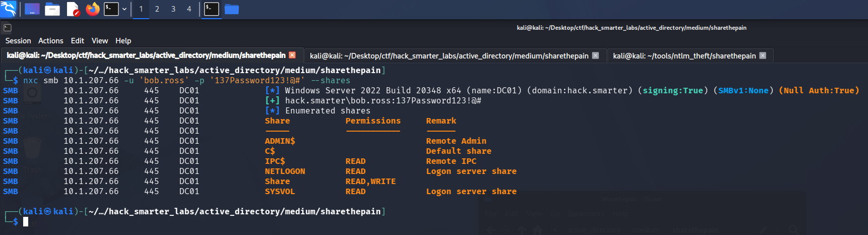Switch to workspace 2
The height and width of the screenshot is (235, 868).
point(157,9)
